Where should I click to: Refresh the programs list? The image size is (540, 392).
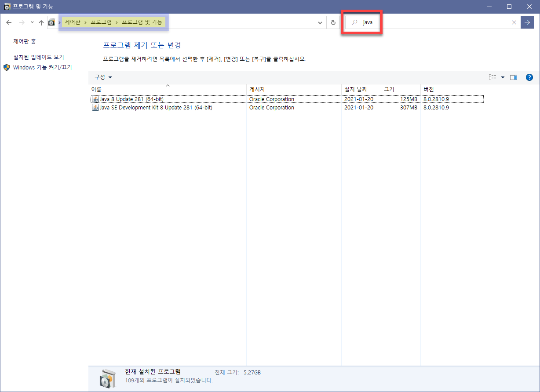(x=333, y=22)
